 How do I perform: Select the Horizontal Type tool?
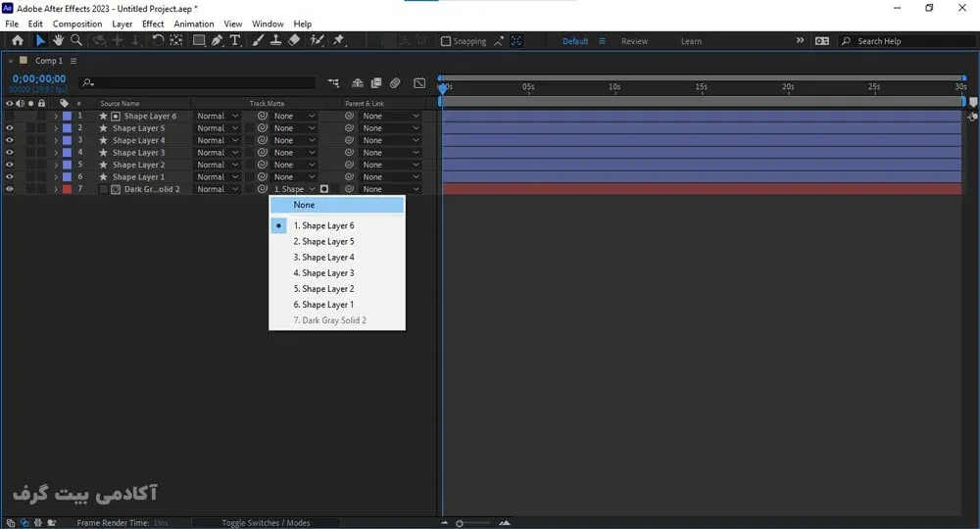point(235,40)
